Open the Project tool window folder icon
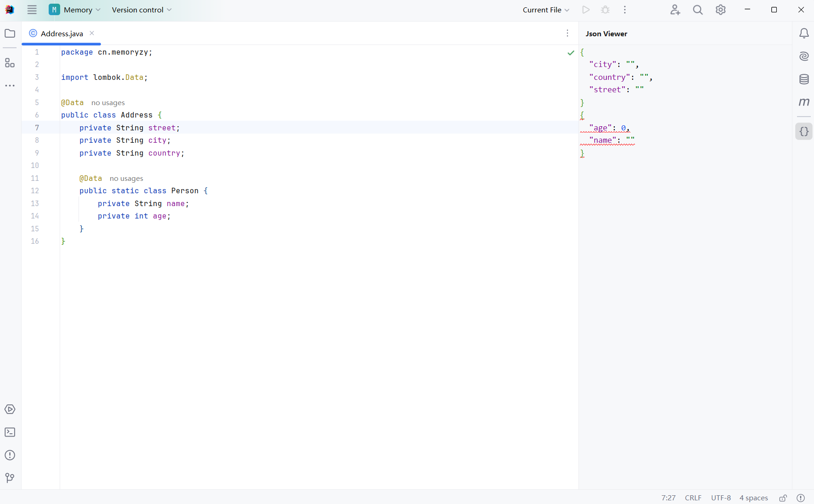 [10, 33]
